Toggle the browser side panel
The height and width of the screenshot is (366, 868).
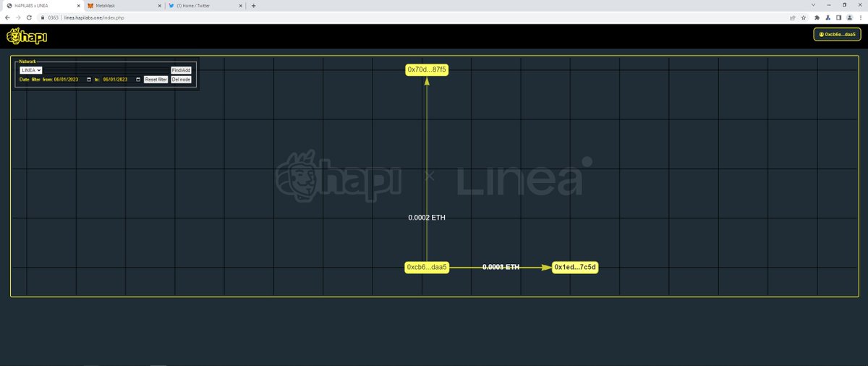838,17
